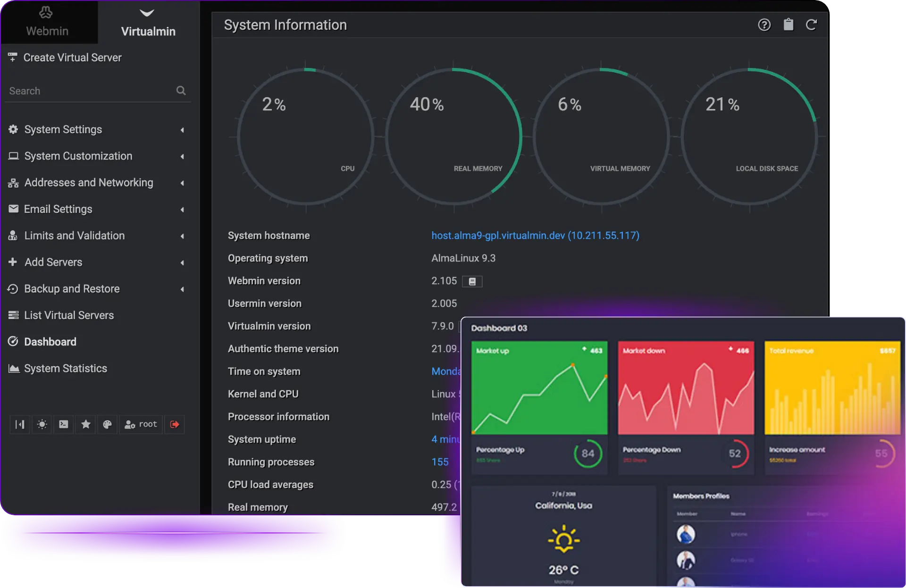
Task: Click the Local Disk Space 21% gauge
Action: coord(749,137)
